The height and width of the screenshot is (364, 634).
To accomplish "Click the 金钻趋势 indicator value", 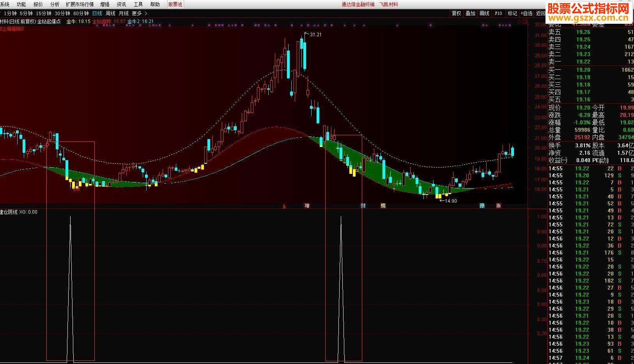I will pos(109,21).
